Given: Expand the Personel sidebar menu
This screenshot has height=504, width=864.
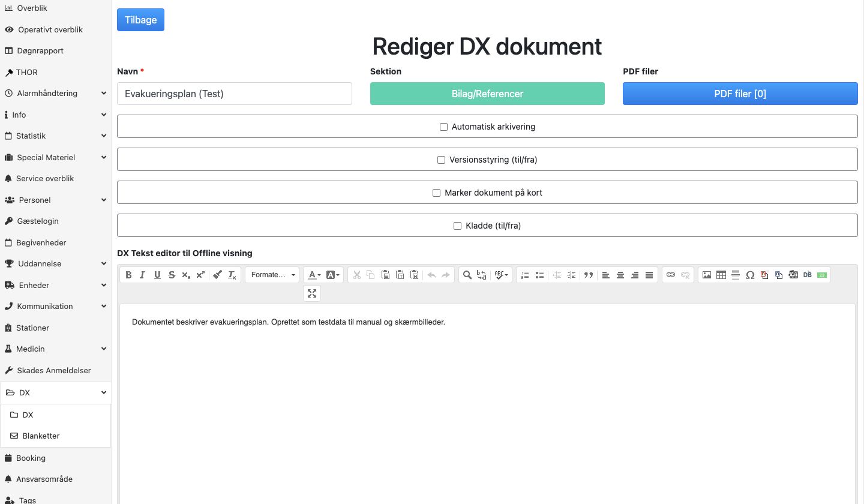Looking at the screenshot, I should pos(56,200).
